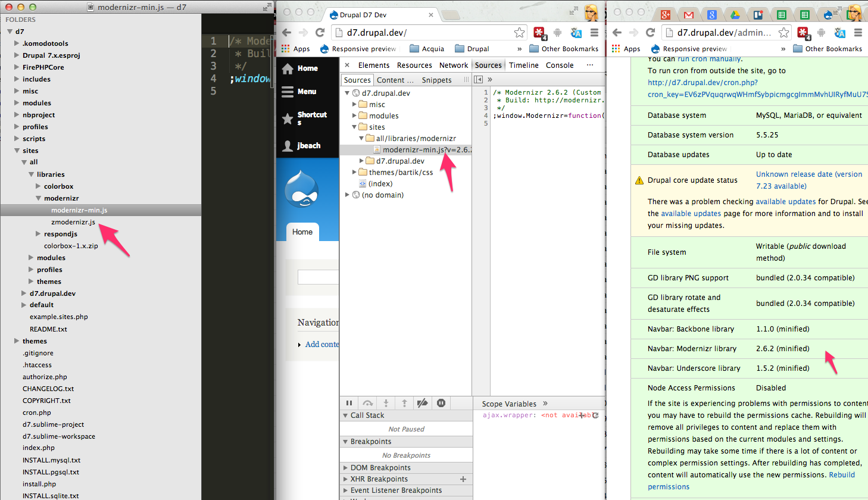868x500 pixels.
Task: Open cron.php file in Sublime sidebar
Action: tap(37, 412)
